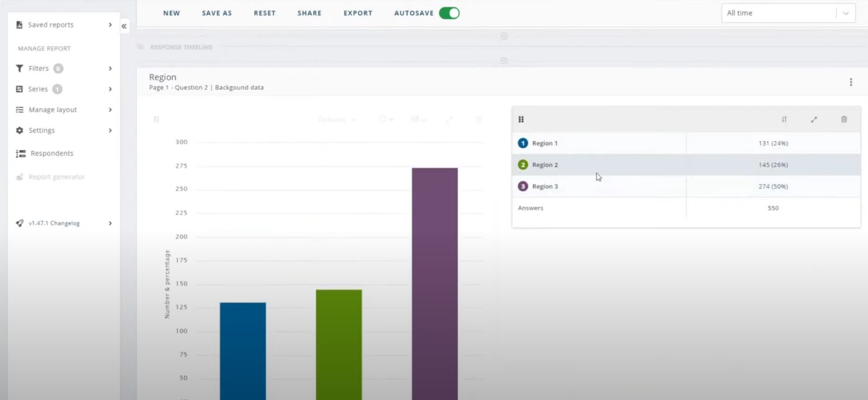Viewport: 868px width, 400px height.
Task: Turn off the Autosave toggle
Action: coord(449,12)
